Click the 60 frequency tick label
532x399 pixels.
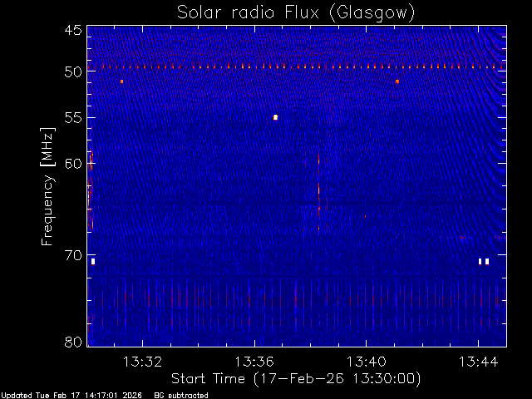(73, 164)
